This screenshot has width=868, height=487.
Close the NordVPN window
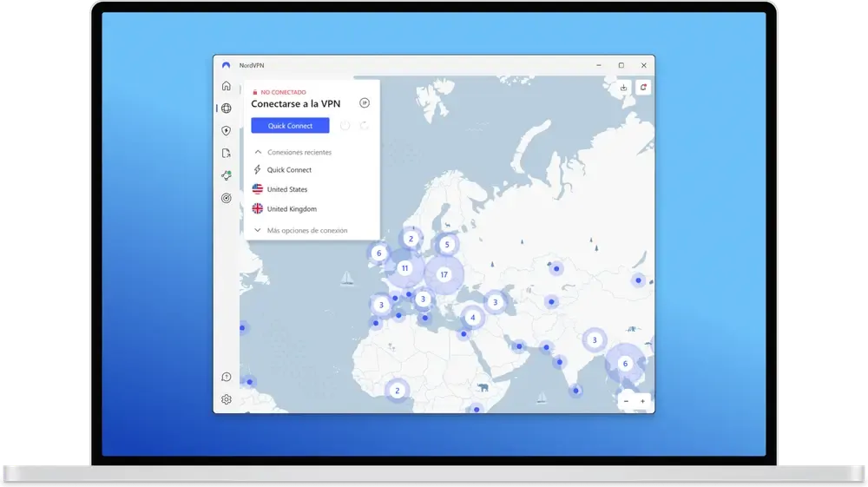[644, 65]
